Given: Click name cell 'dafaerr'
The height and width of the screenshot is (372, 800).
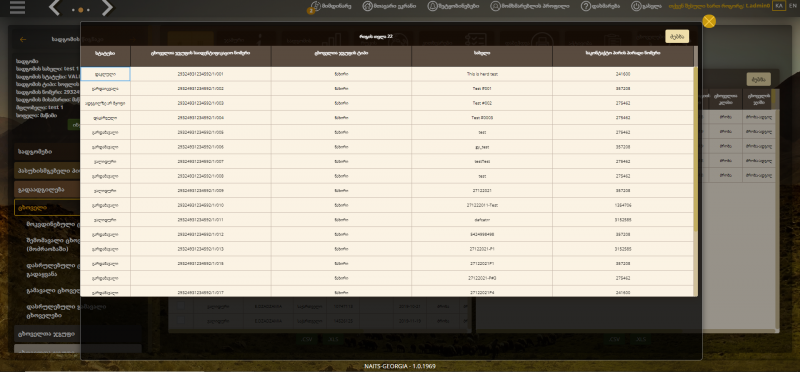Looking at the screenshot, I should click(482, 219).
